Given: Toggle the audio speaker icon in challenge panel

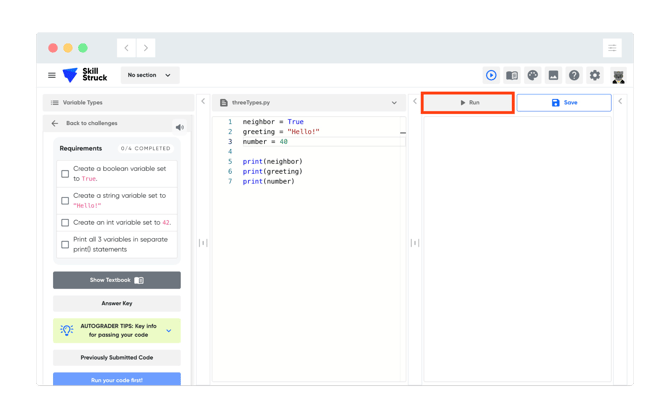Looking at the screenshot, I should 180,127.
